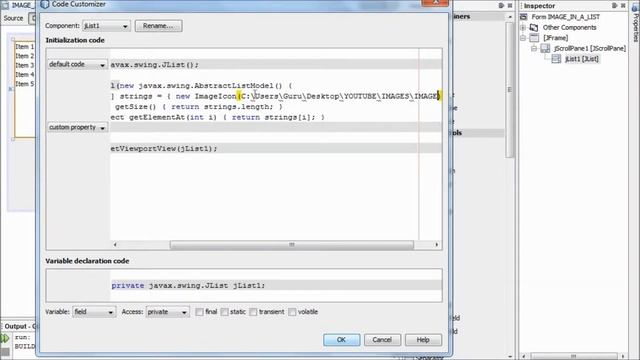Select the [JFrame] node in Inspector

pos(555,38)
